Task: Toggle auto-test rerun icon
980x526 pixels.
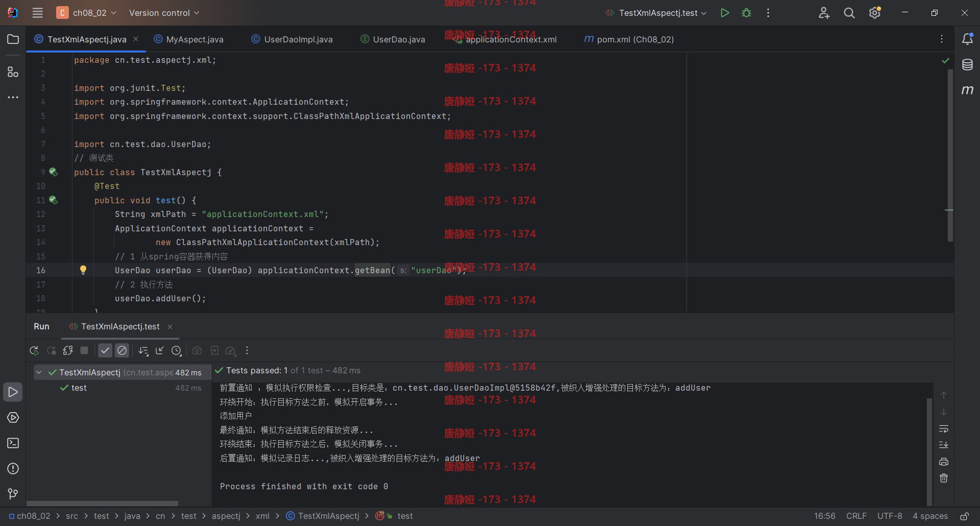Action: [x=68, y=351]
